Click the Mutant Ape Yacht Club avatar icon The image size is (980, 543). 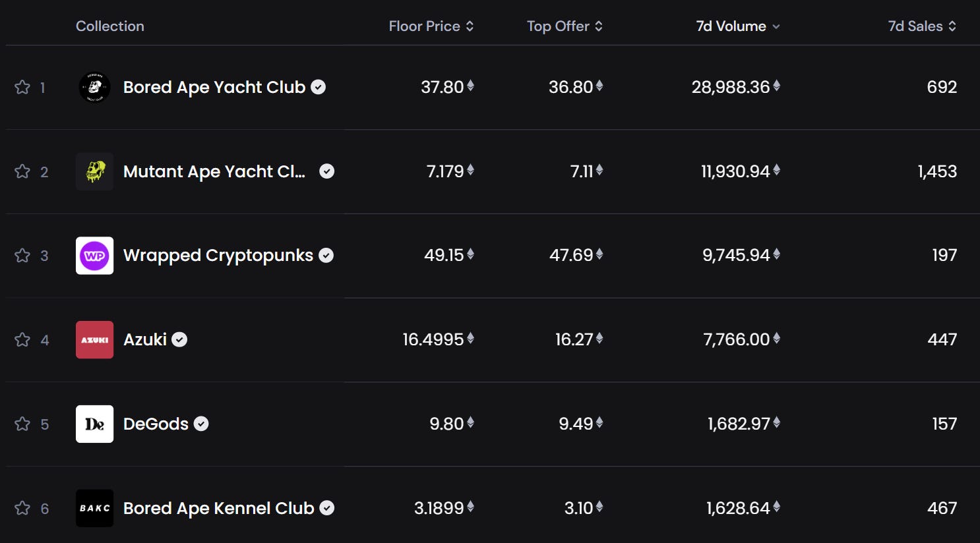[94, 171]
